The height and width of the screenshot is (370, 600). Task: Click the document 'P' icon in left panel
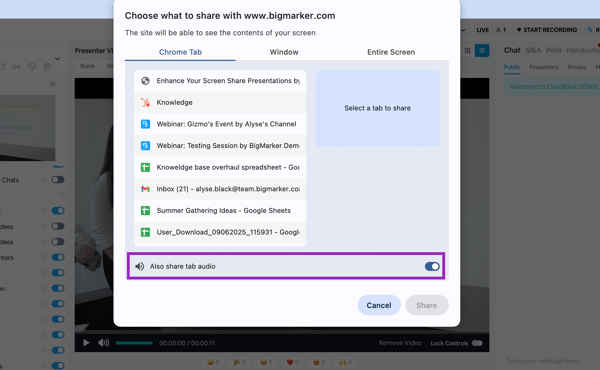point(47,67)
